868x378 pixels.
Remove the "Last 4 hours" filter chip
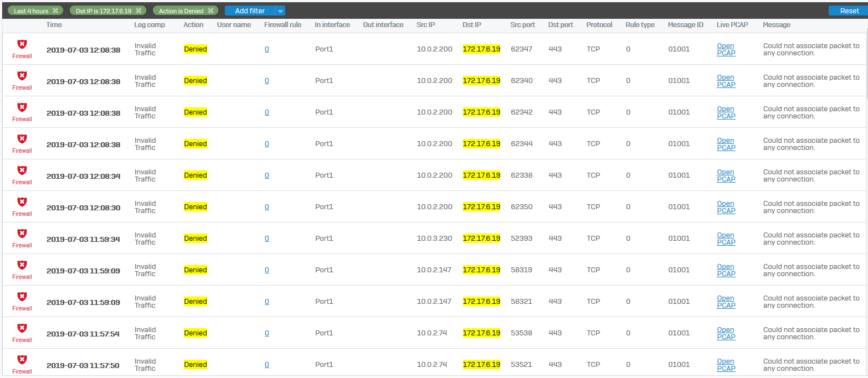55,11
